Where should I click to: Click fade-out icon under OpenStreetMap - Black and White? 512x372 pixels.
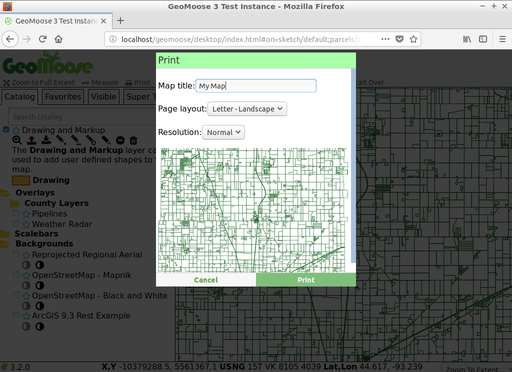[x=26, y=306]
